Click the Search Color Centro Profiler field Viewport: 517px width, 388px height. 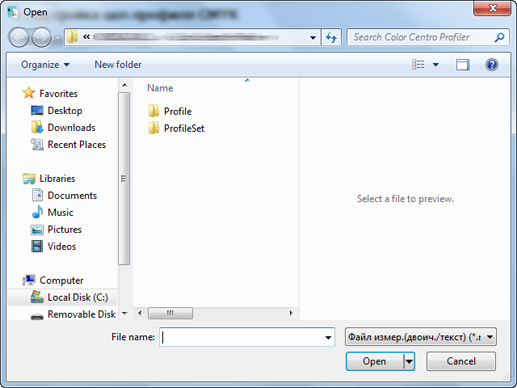[x=428, y=37]
